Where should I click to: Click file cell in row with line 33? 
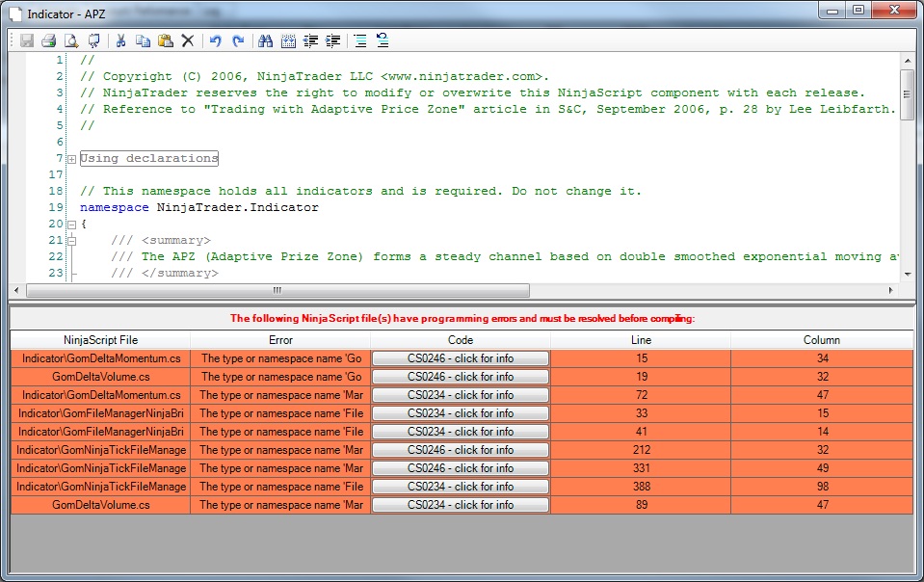(101, 413)
